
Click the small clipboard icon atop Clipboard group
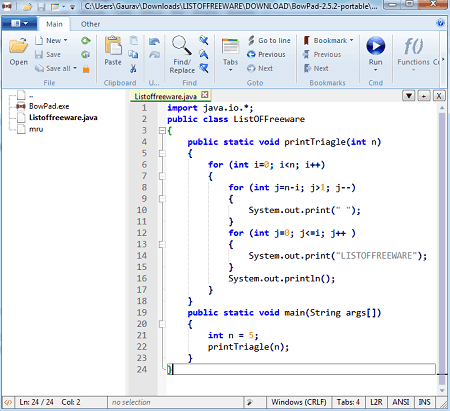tap(134, 40)
